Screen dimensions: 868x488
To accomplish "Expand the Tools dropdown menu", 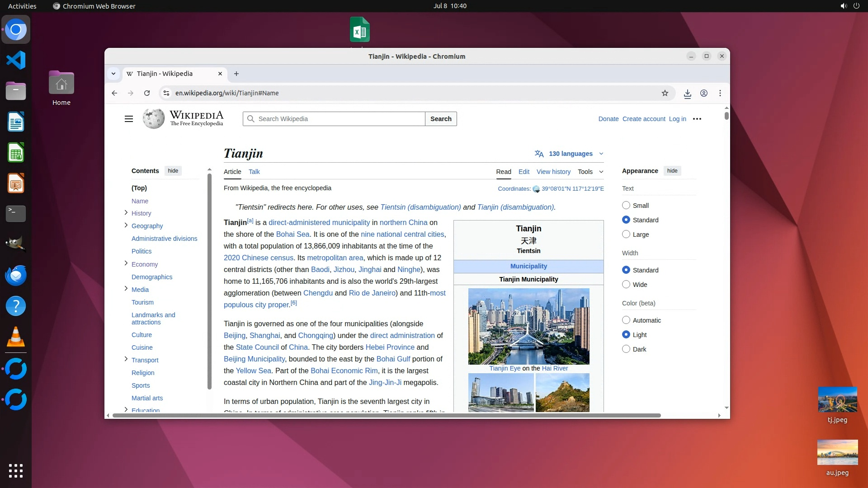I will 590,172.
